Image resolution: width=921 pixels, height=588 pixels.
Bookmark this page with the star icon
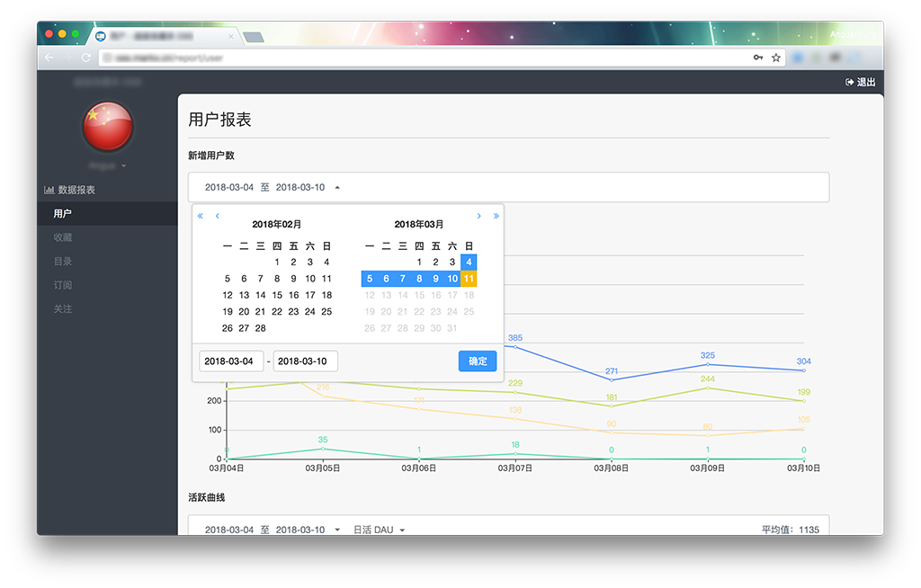pyautogui.click(x=775, y=58)
